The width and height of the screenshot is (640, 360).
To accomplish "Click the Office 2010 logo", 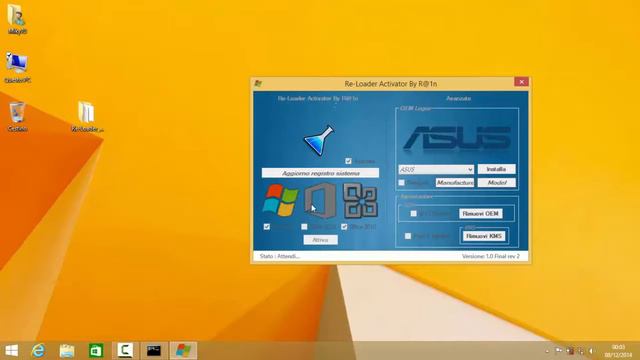I will (360, 200).
